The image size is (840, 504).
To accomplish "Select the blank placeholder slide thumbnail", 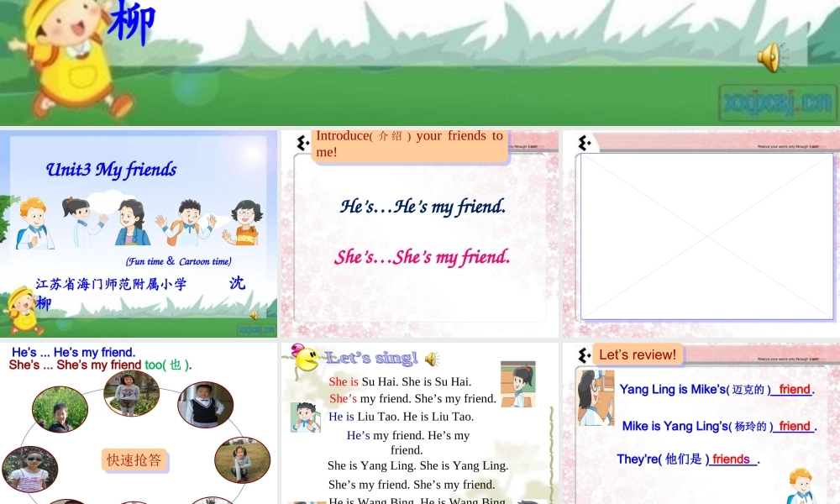I will [701, 234].
